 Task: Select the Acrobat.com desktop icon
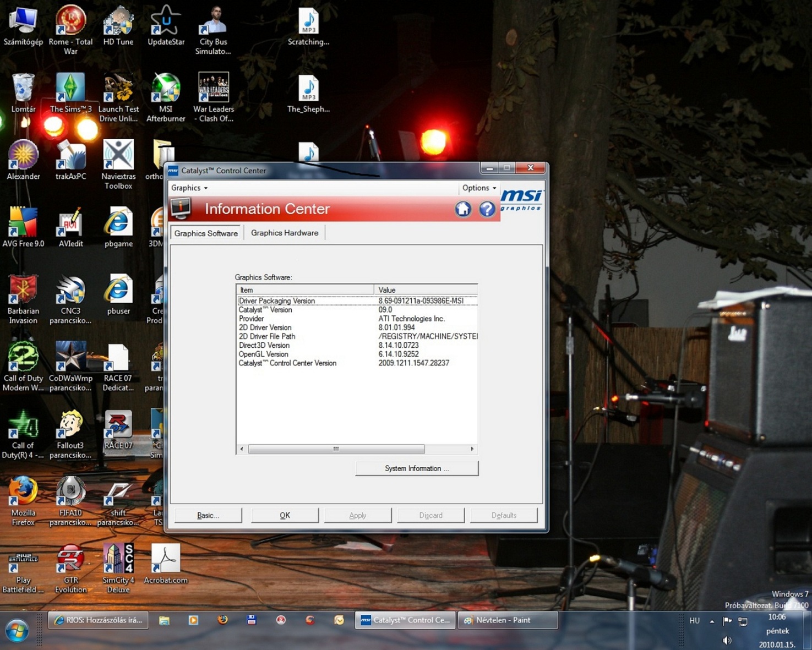coord(166,564)
